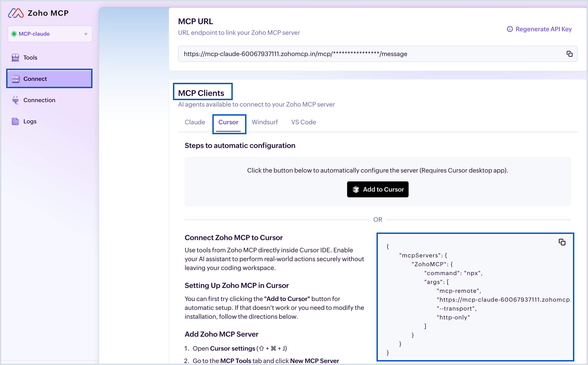This screenshot has width=588, height=365.
Task: Click the "command": "npx" line
Action: click(x=453, y=273)
